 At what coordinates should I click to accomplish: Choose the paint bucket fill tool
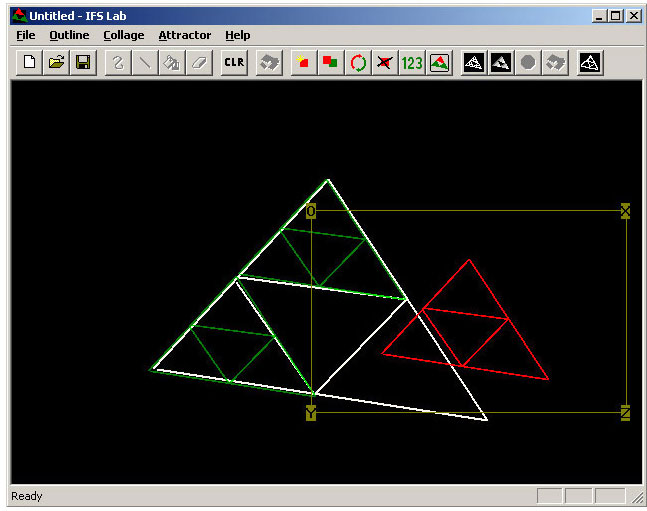(x=172, y=63)
